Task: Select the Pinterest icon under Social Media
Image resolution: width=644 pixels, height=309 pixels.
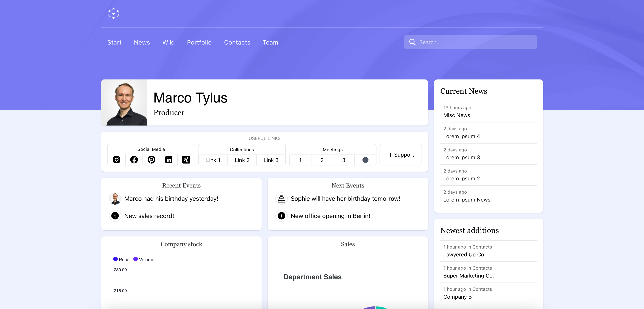Action: point(151,160)
